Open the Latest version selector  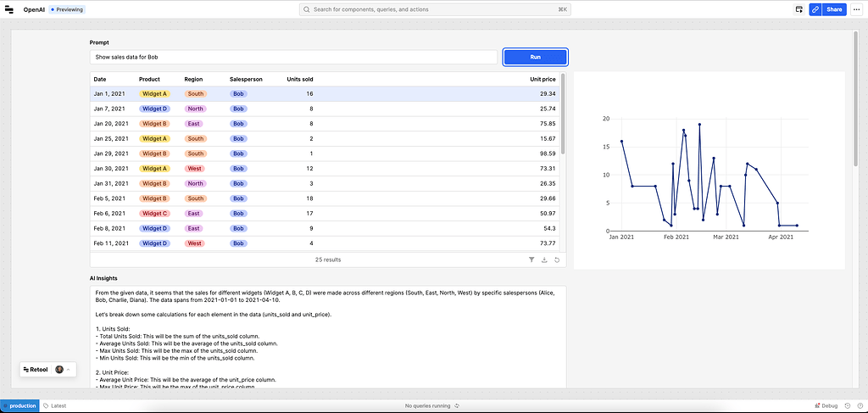tap(55, 406)
